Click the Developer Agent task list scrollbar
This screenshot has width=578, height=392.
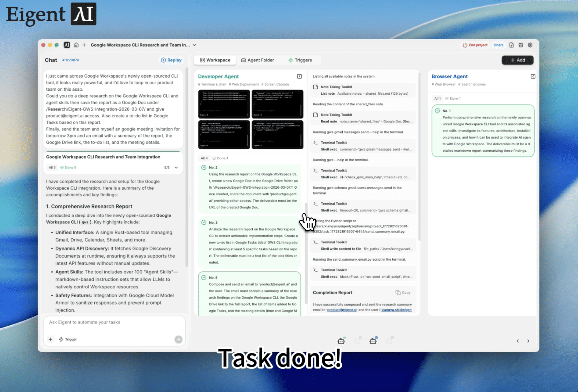306,253
